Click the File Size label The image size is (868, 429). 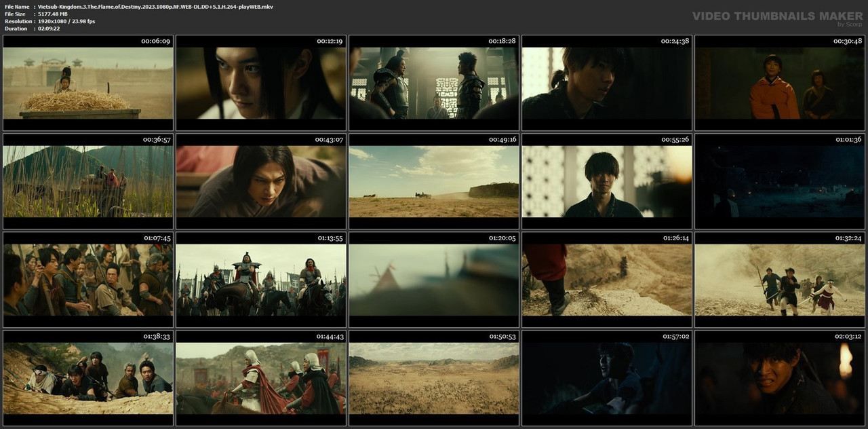click(15, 14)
